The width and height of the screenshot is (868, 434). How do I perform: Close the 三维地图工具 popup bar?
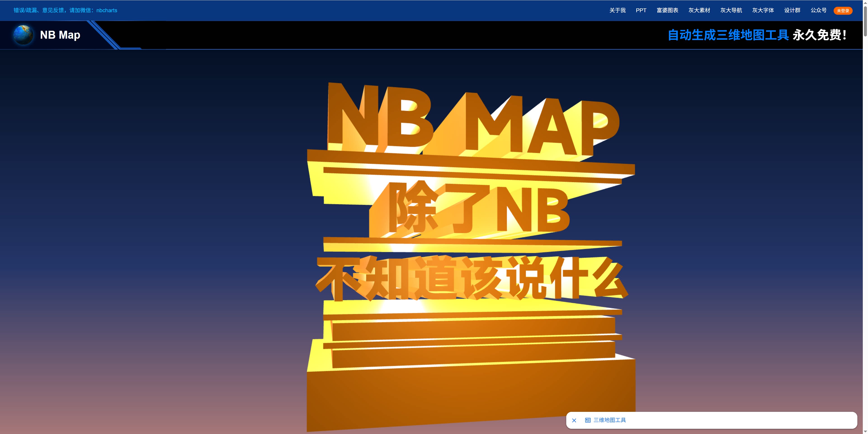point(574,420)
